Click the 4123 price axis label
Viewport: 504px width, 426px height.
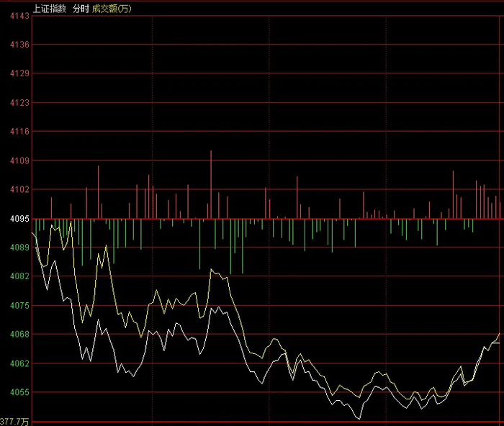pos(19,103)
